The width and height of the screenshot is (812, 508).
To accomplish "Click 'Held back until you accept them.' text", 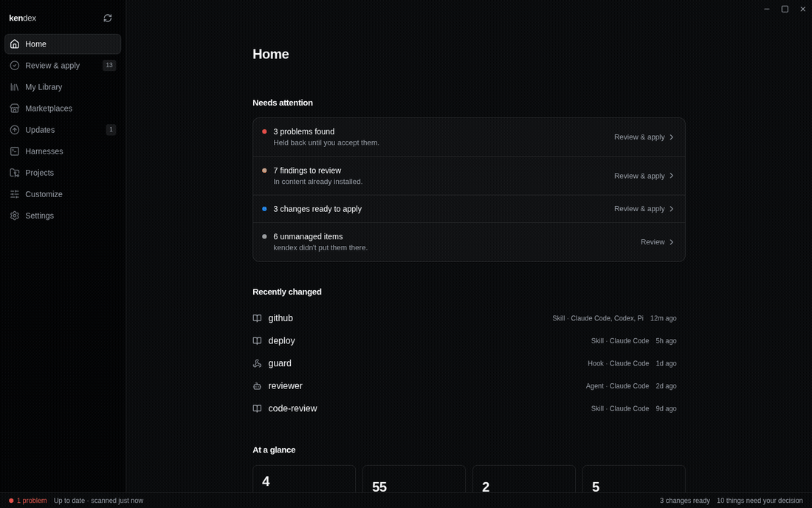I will (326, 143).
